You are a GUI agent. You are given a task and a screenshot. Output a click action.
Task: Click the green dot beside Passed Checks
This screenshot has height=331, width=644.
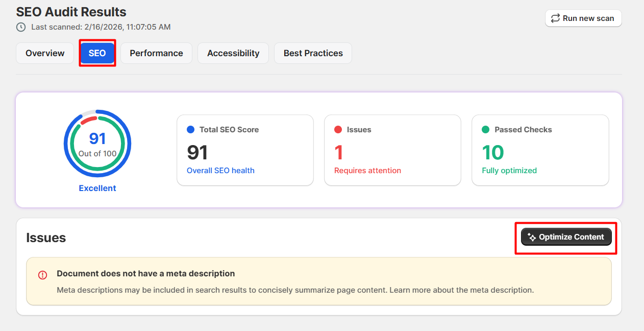tap(485, 130)
